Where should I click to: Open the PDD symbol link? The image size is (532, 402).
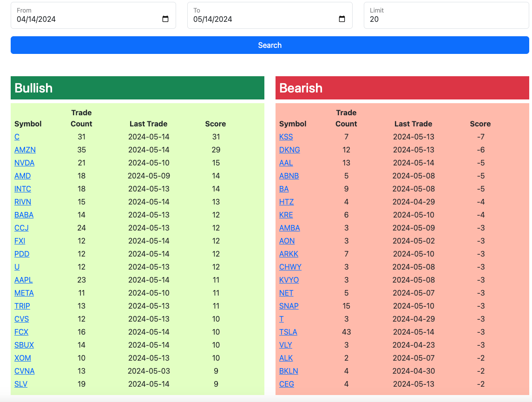[x=22, y=254]
